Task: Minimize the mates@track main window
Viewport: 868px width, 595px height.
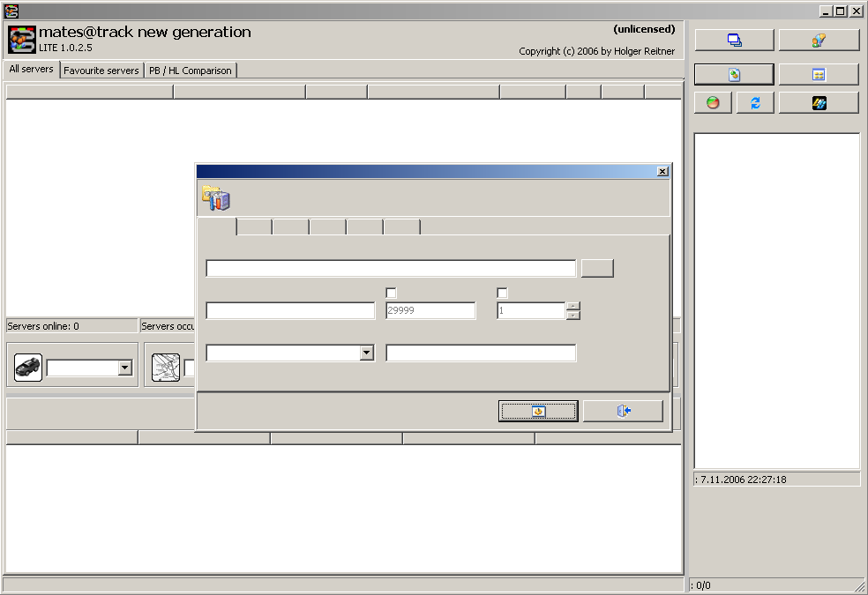Action: pyautogui.click(x=826, y=11)
